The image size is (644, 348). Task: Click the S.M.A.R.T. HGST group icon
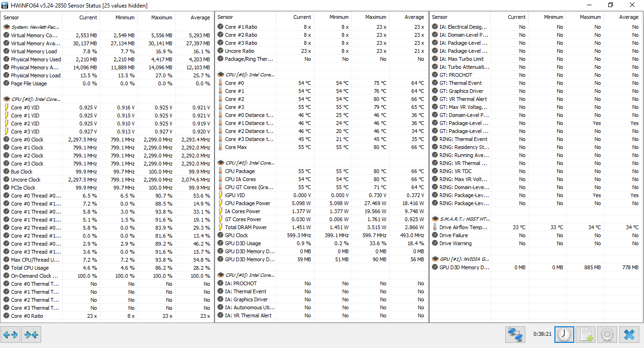coord(435,219)
